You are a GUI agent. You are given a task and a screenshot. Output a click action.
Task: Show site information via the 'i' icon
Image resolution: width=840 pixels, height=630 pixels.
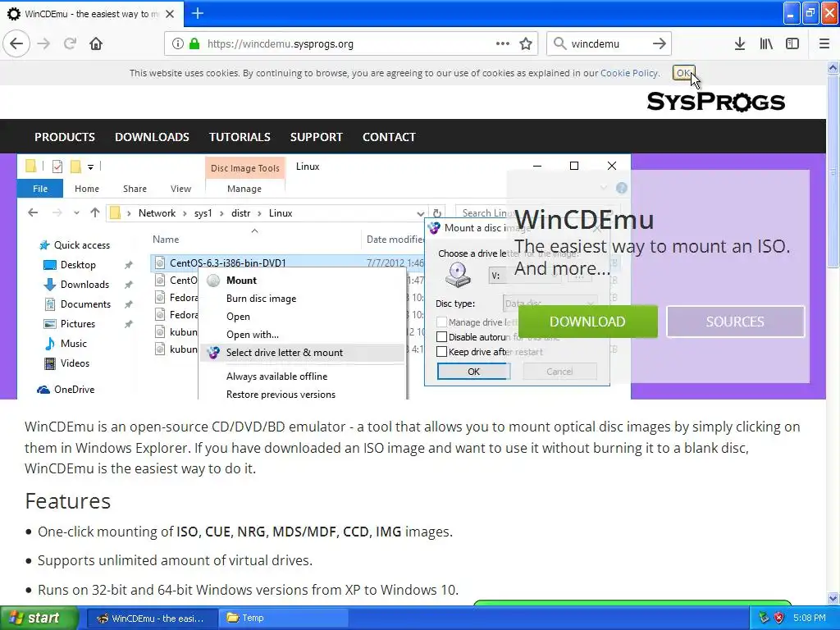pos(177,43)
